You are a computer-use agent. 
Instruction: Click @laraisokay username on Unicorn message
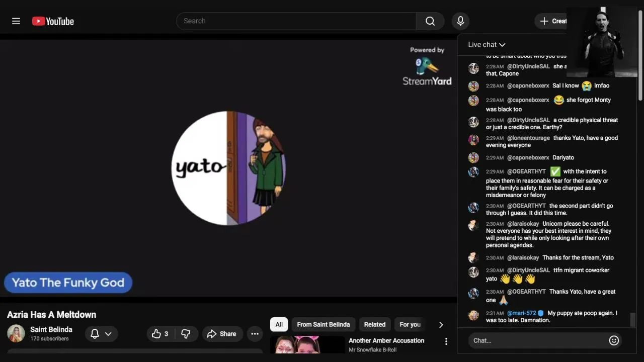click(523, 224)
